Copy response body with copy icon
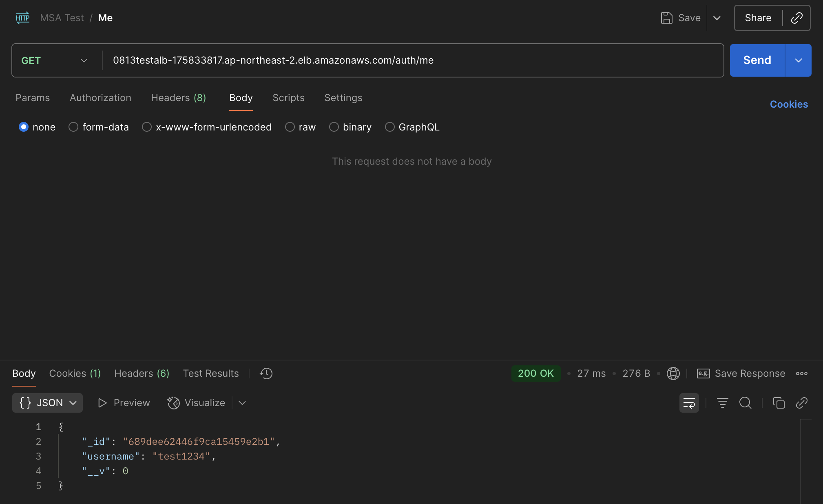 coord(779,403)
